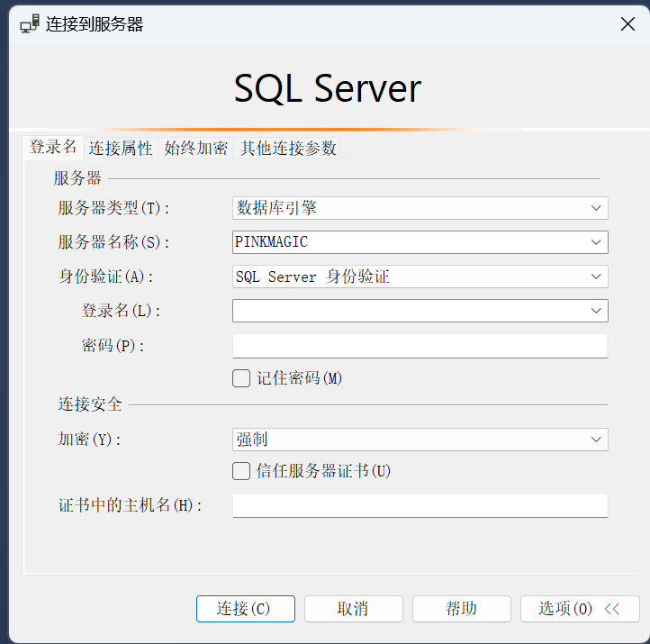Click the 证书中的主机名 input field

pos(420,505)
